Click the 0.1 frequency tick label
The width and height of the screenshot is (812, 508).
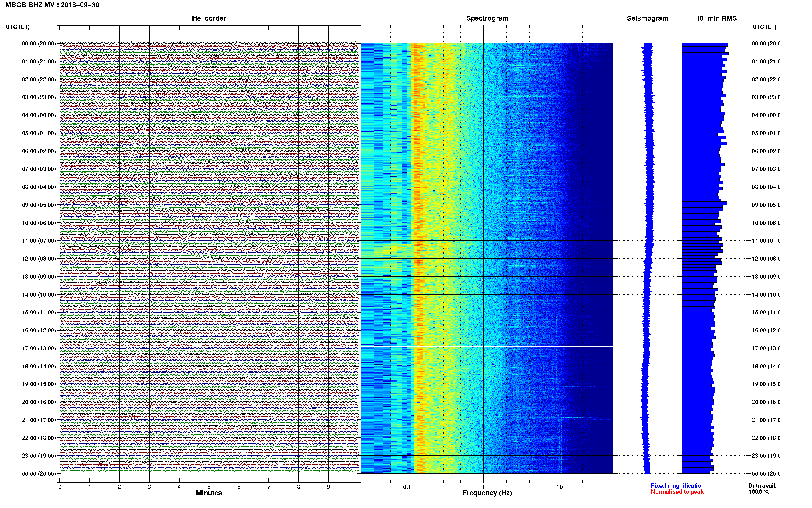pos(407,487)
